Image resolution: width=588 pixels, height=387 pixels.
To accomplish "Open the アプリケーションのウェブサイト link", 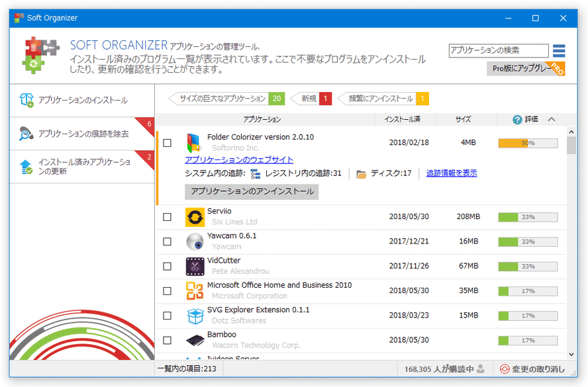I will [239, 160].
